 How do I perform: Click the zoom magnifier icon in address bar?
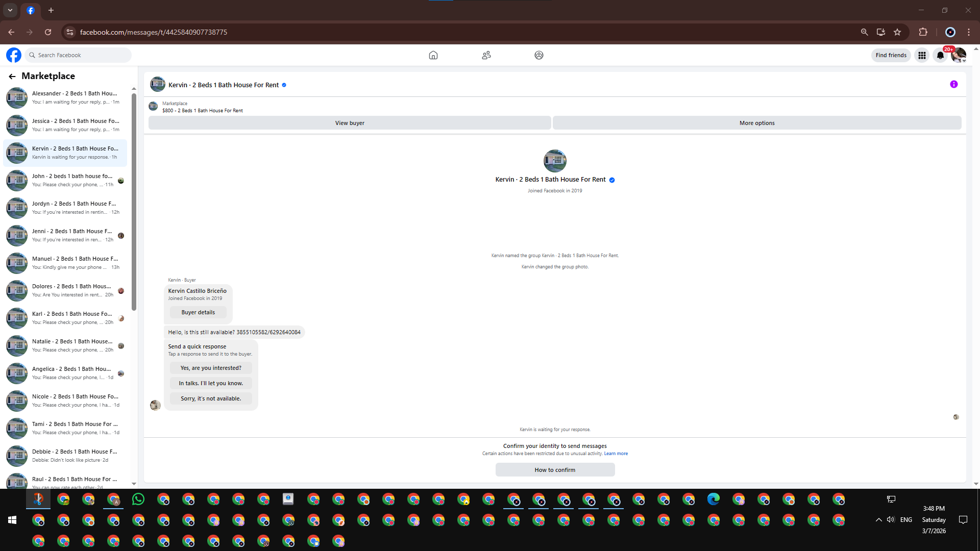click(x=864, y=32)
